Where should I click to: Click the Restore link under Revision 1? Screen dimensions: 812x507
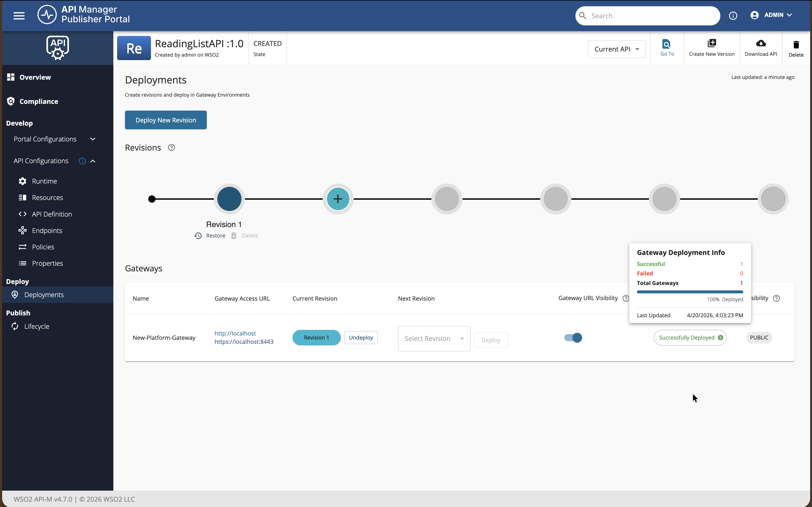[215, 236]
